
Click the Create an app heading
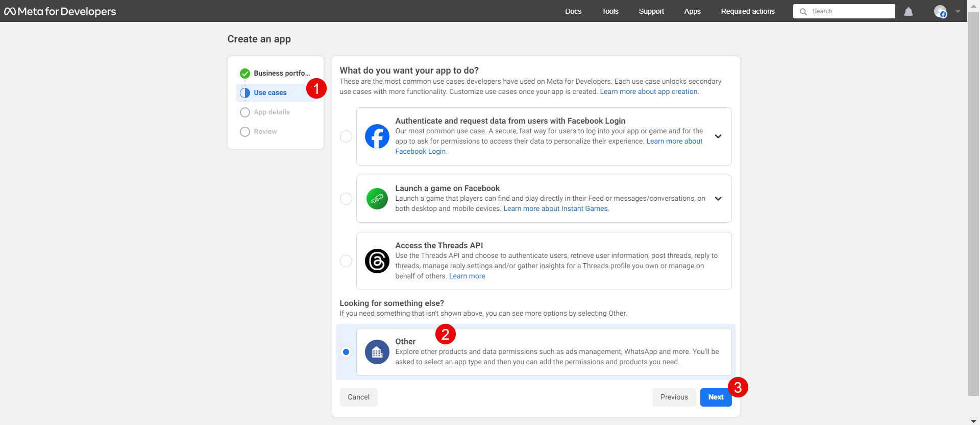pos(259,39)
